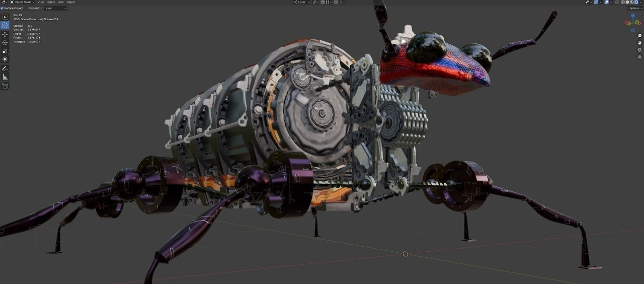The height and width of the screenshot is (284, 644).
Task: Select the Select Box tool
Action: pos(5,17)
